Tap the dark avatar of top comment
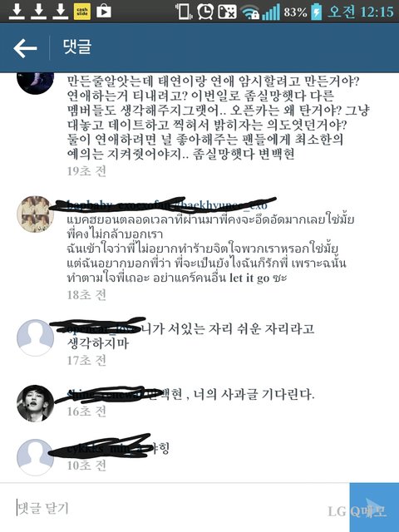Viewport: 399px width, 532px height. click(x=35, y=82)
